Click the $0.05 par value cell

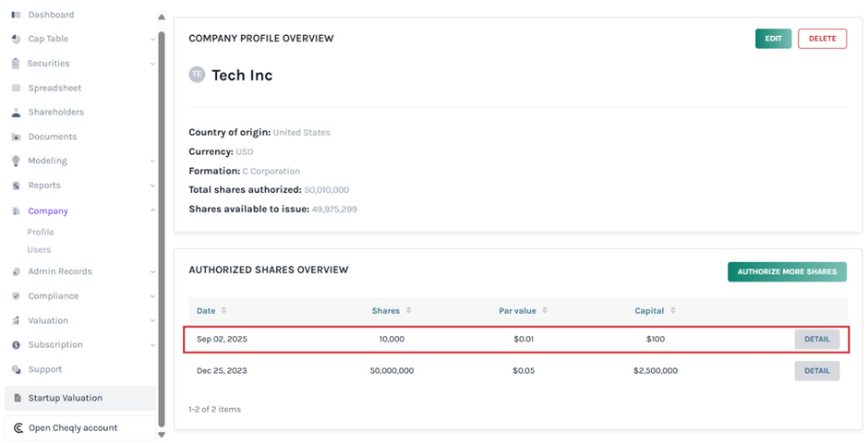(x=524, y=370)
